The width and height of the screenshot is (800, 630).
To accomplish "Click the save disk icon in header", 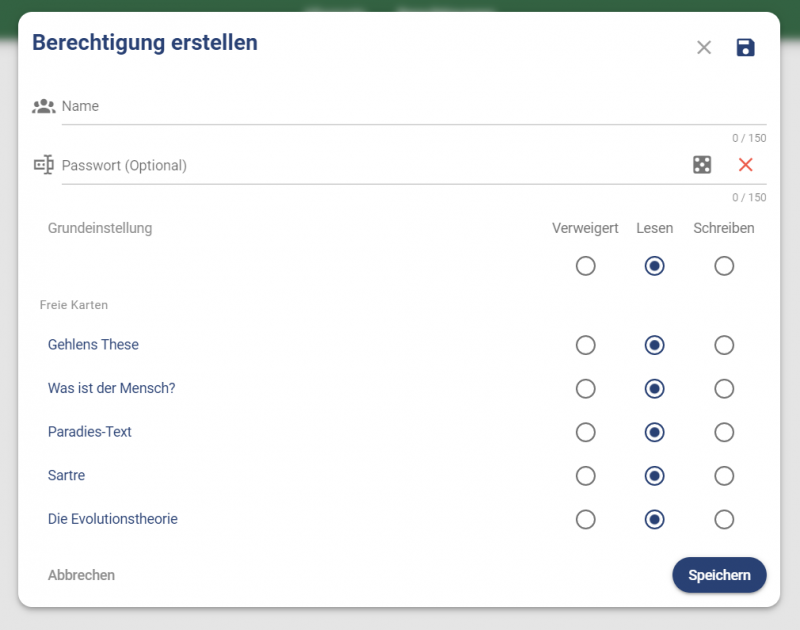I will pyautogui.click(x=745, y=48).
